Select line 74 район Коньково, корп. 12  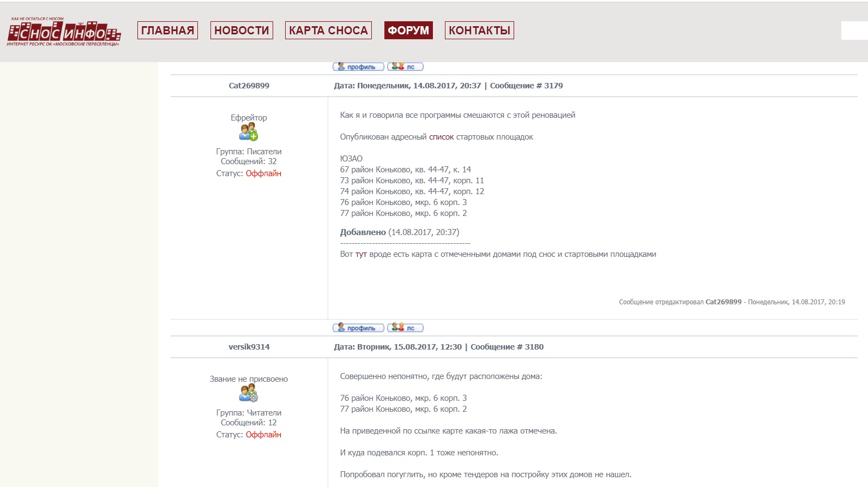[x=412, y=191]
